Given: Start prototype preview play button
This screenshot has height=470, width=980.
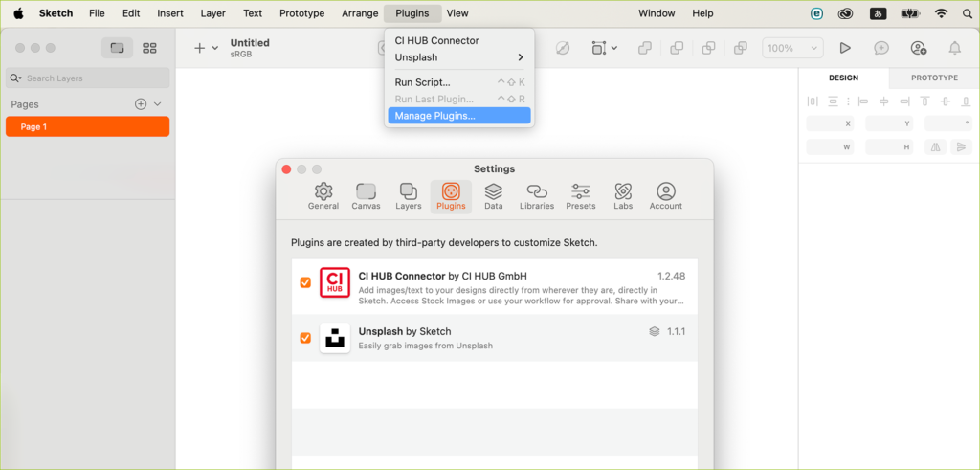Looking at the screenshot, I should 845,48.
